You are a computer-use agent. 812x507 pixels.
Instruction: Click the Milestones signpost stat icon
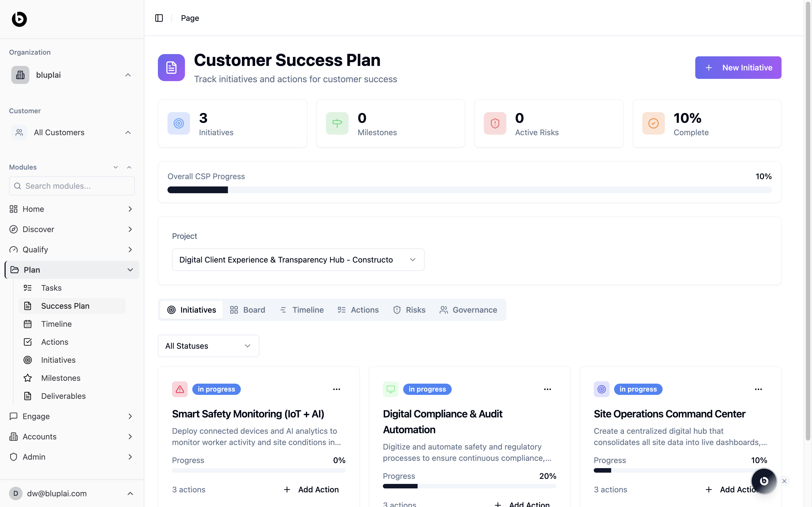click(337, 123)
